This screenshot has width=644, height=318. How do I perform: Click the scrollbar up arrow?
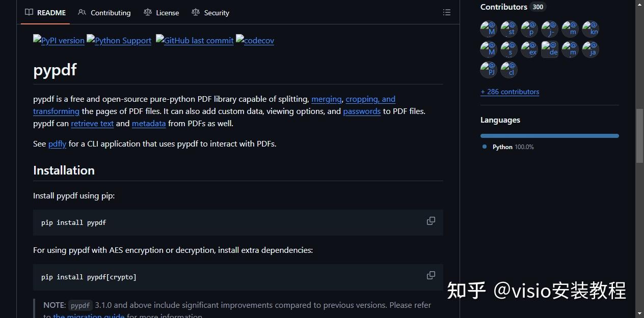pos(640,4)
